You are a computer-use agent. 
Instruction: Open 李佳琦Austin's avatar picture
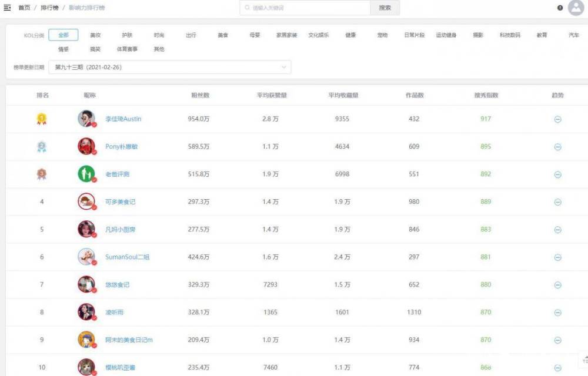(x=86, y=119)
